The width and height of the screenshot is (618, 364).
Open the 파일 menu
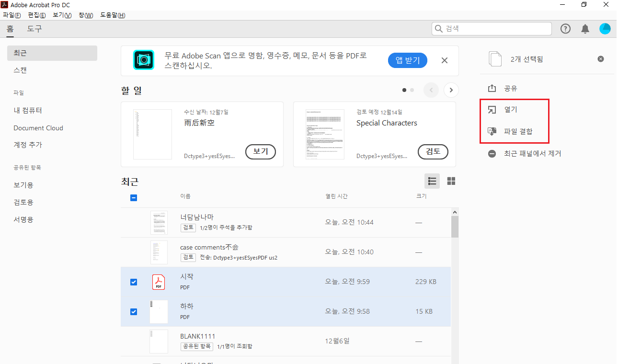[12, 15]
